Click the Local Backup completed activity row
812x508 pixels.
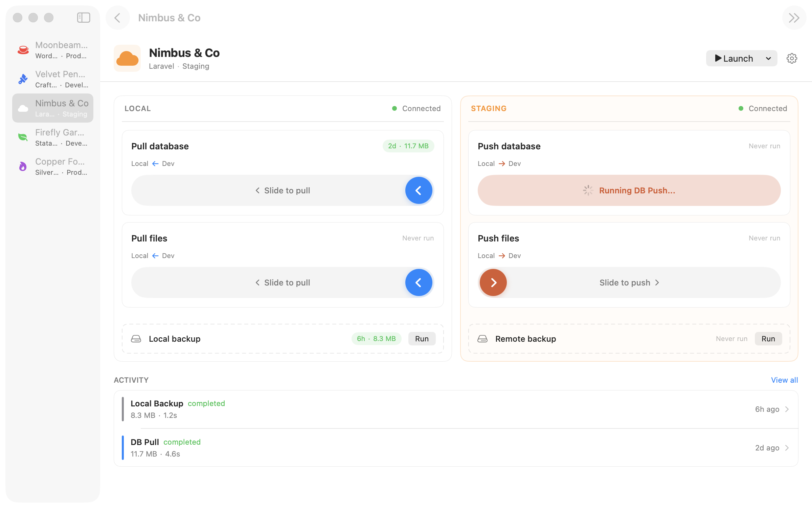tap(456, 409)
